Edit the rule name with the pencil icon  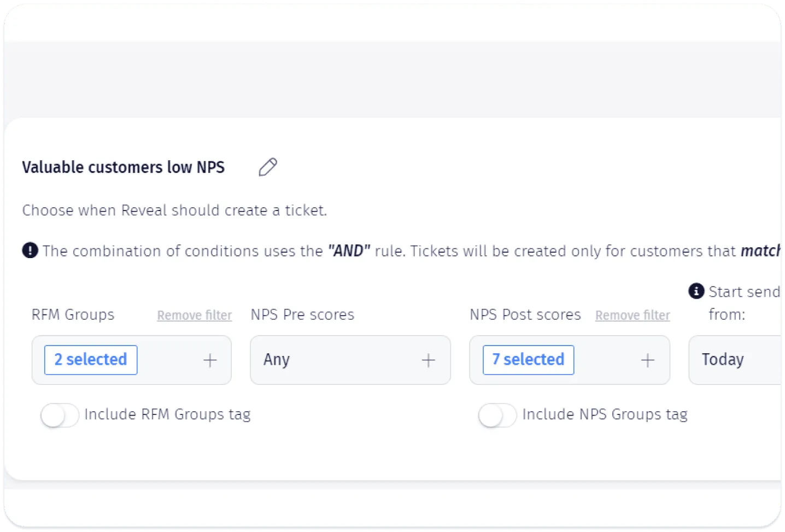click(x=268, y=167)
